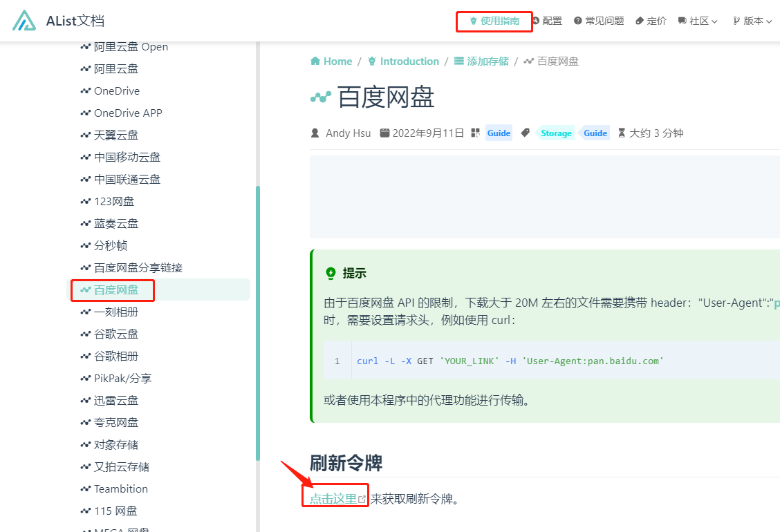Select 百度网盘 in the sidebar
Viewport: 780px width, 532px height.
(x=116, y=289)
